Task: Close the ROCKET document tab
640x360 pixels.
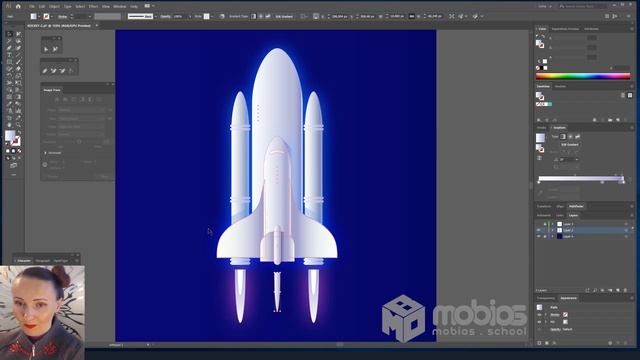Action: point(97,25)
